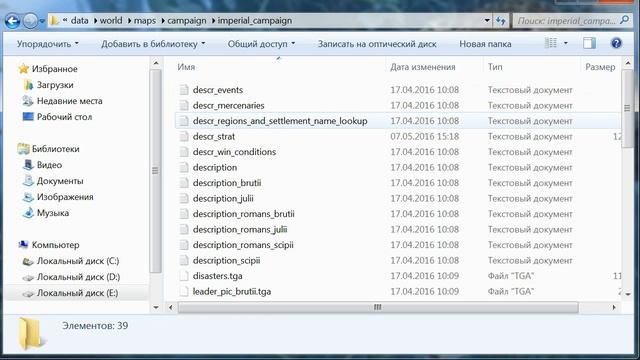Open the Документы library
Viewport: 640px width, 360px height.
60,181
